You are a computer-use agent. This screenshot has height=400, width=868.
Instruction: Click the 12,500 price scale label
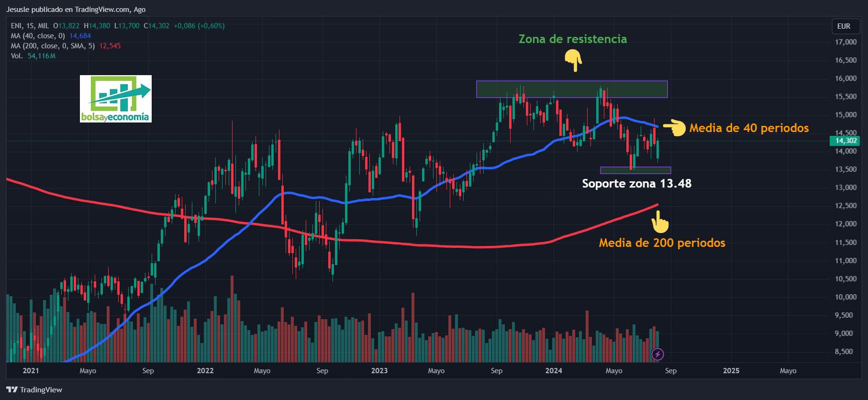point(846,206)
